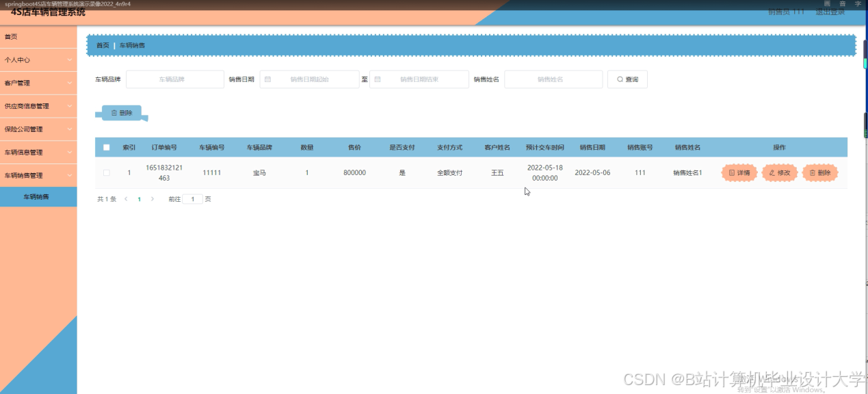
Task: Go to next page with right arrow
Action: (153, 199)
